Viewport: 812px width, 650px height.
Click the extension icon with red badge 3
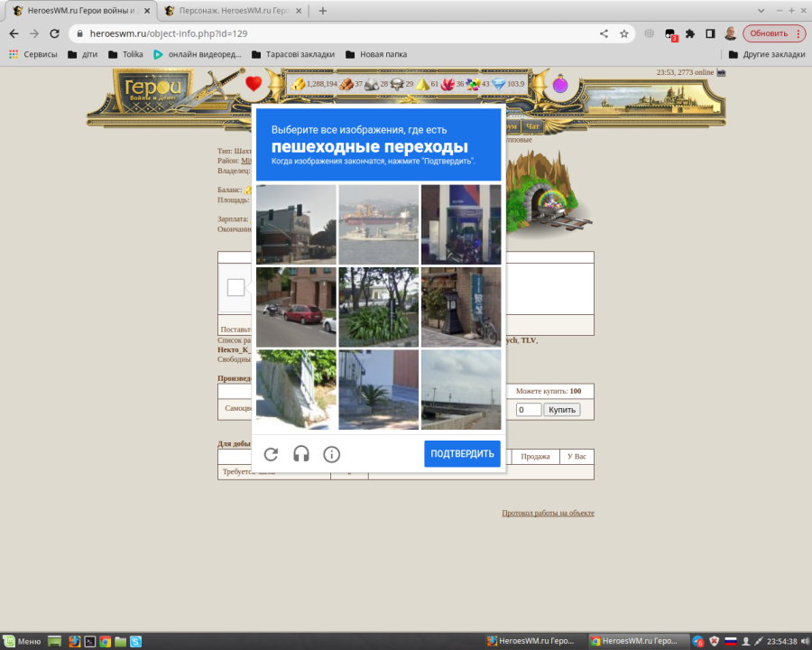click(x=670, y=34)
